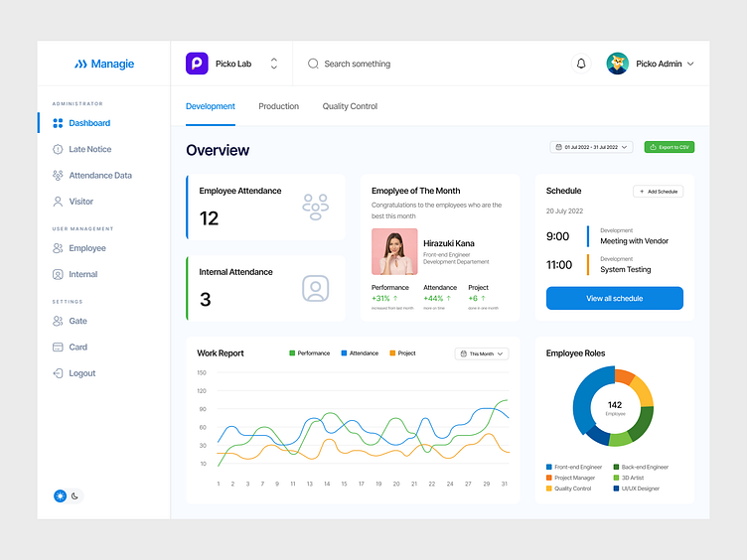Open the Picko Lab purple logo
This screenshot has width=747, height=560.
click(197, 64)
